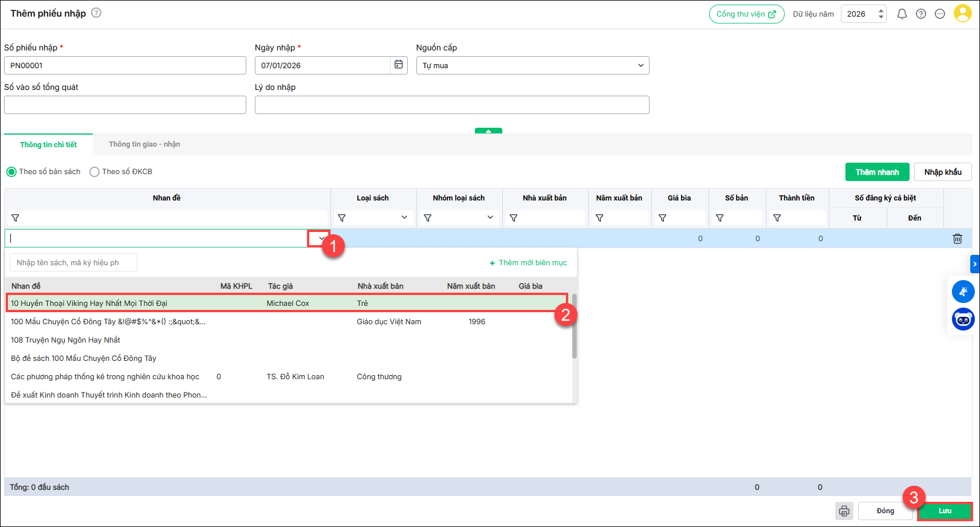The width and height of the screenshot is (980, 527).
Task: Click the Lưu save button
Action: tap(944, 511)
